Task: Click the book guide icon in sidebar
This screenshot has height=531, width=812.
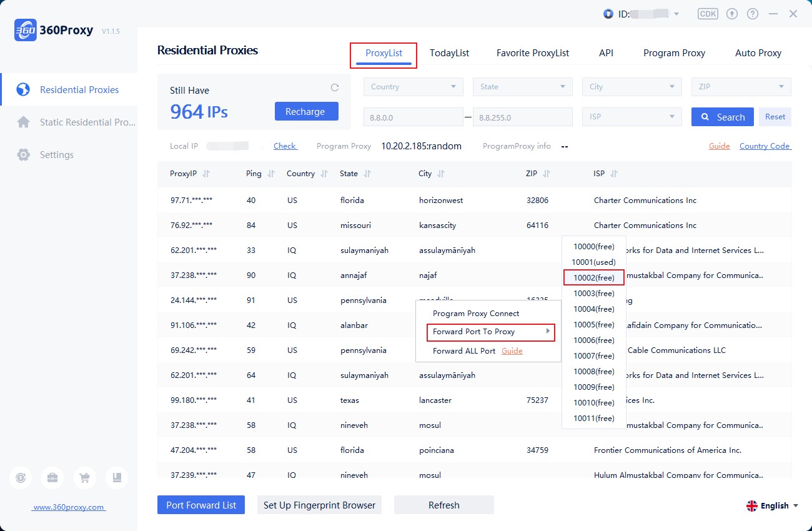Action: [x=117, y=478]
